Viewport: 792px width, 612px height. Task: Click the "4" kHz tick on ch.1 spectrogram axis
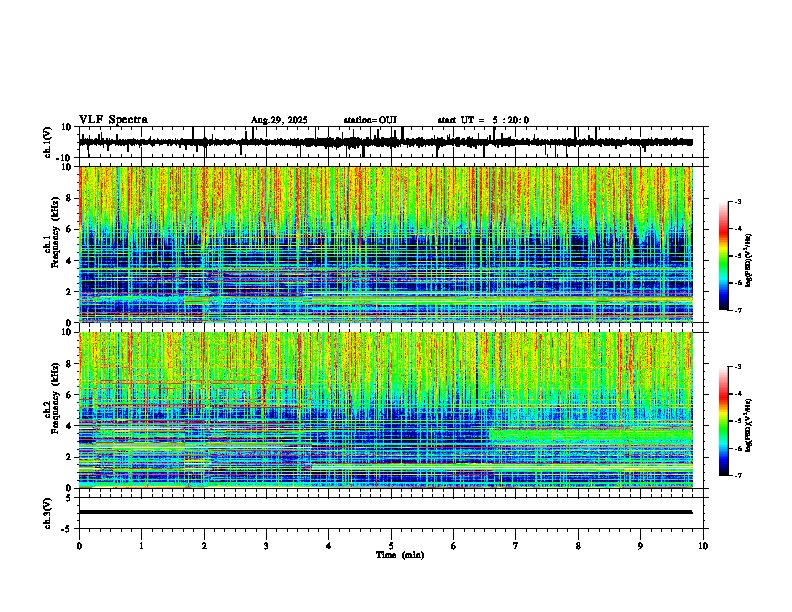[70, 261]
